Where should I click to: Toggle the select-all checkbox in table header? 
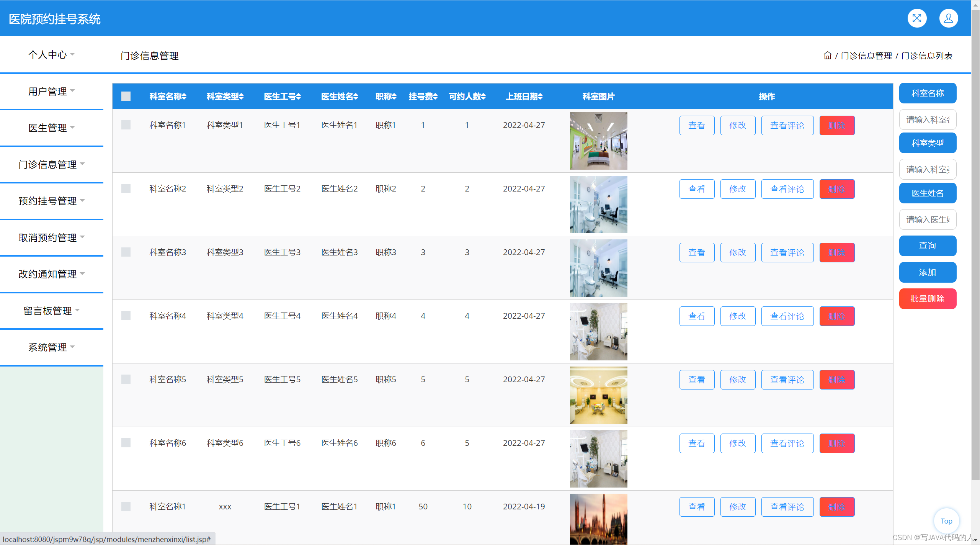pyautogui.click(x=126, y=96)
